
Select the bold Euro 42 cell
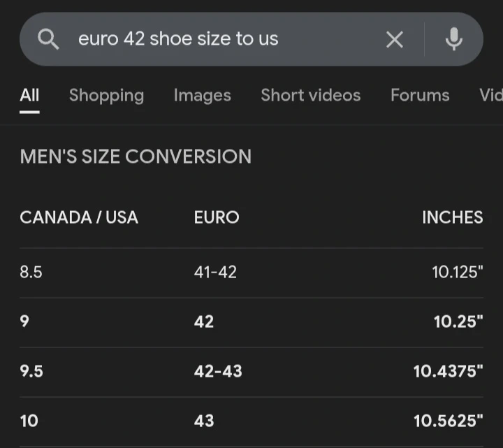pos(204,321)
